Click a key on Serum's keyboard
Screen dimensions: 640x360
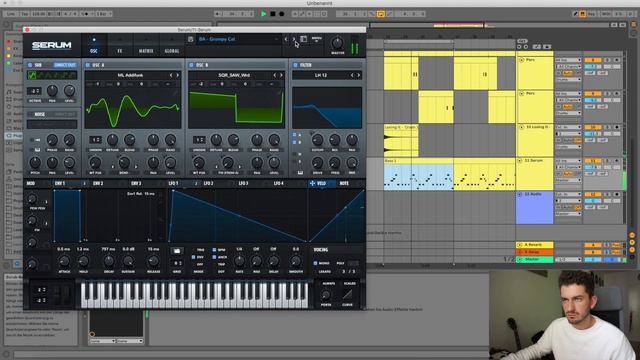194,295
